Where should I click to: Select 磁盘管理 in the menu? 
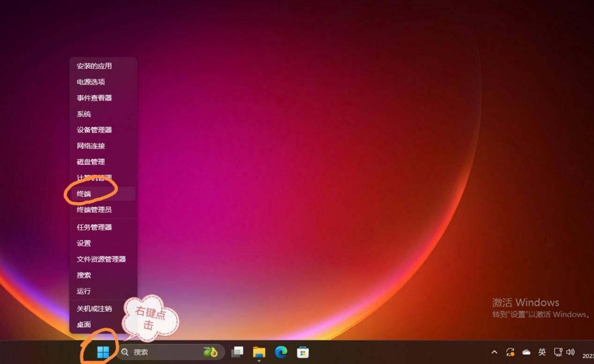click(x=90, y=162)
